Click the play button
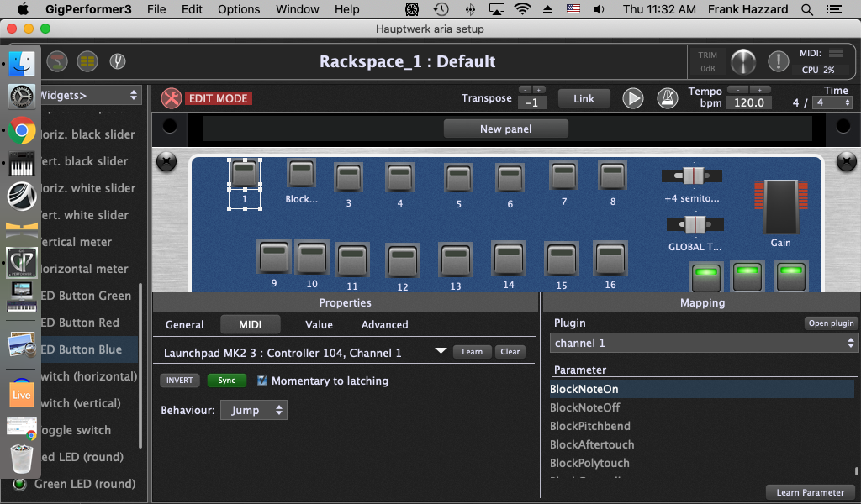 632,99
